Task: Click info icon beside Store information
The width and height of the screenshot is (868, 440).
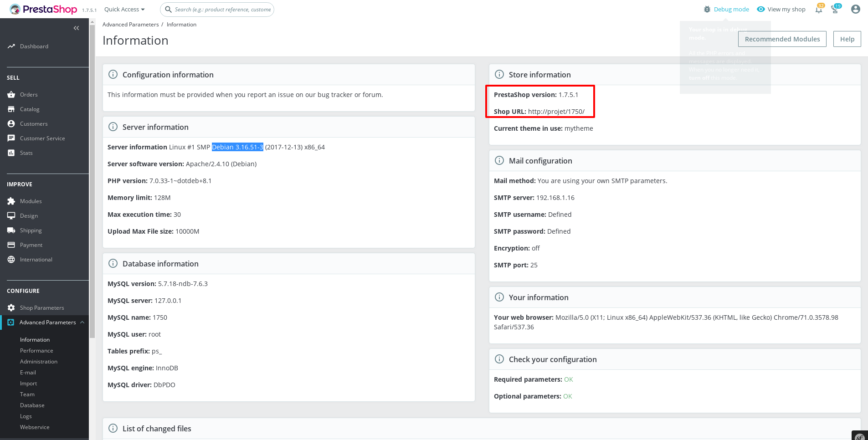Action: pos(499,74)
